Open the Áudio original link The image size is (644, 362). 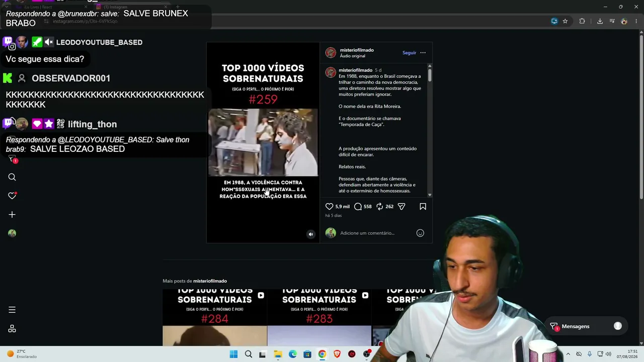pyautogui.click(x=352, y=56)
